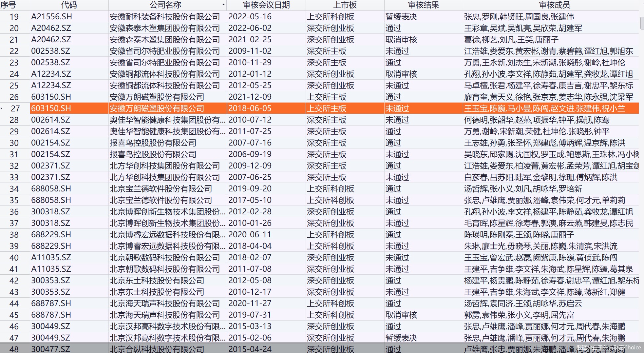Image resolution: width=644 pixels, height=353 pixels.
Task: Select the date cell 2018-06-05
Action: pos(250,108)
